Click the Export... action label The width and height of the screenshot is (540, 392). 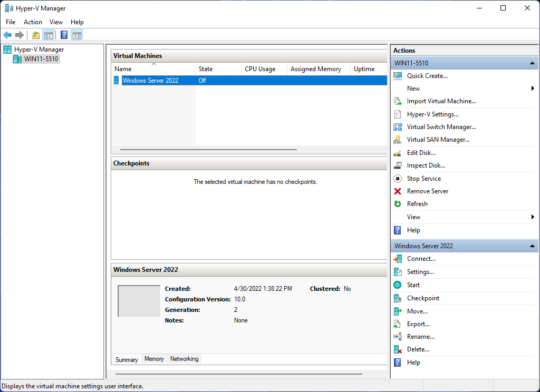[418, 324]
